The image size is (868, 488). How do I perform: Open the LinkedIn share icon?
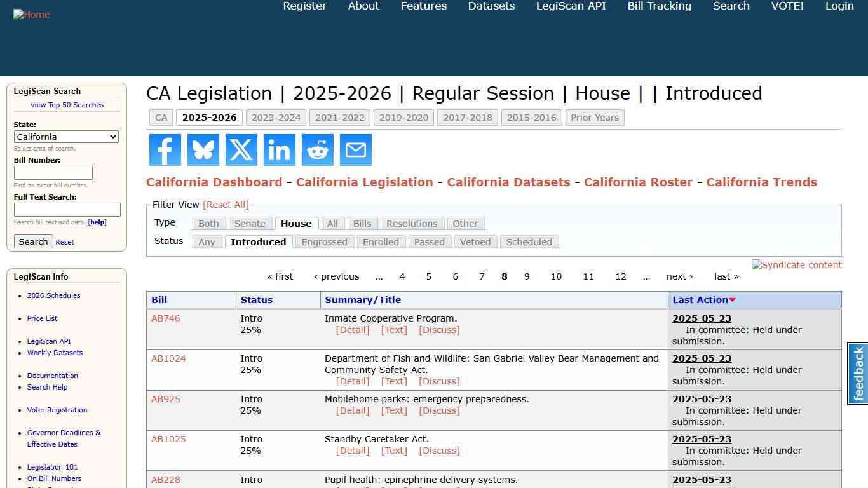tap(279, 150)
